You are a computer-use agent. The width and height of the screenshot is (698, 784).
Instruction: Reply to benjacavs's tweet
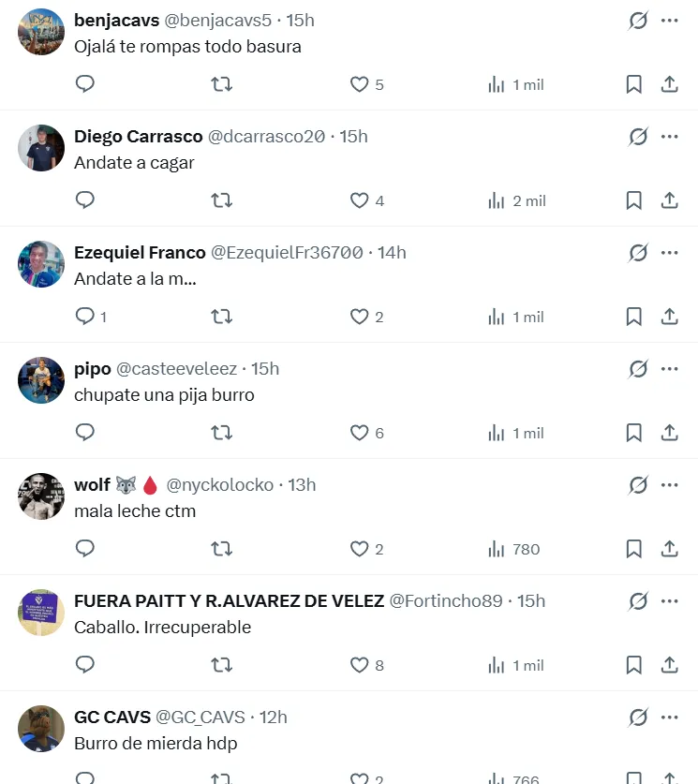tap(85, 84)
